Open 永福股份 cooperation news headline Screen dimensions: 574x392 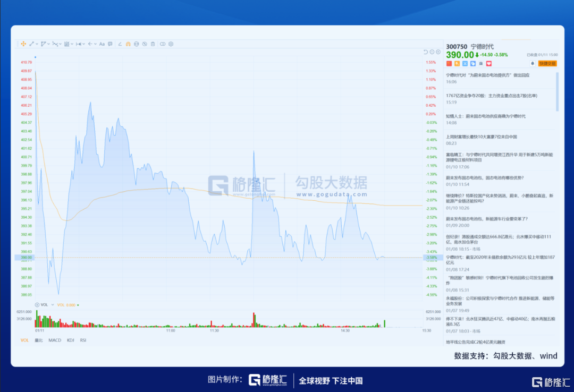coord(501,301)
